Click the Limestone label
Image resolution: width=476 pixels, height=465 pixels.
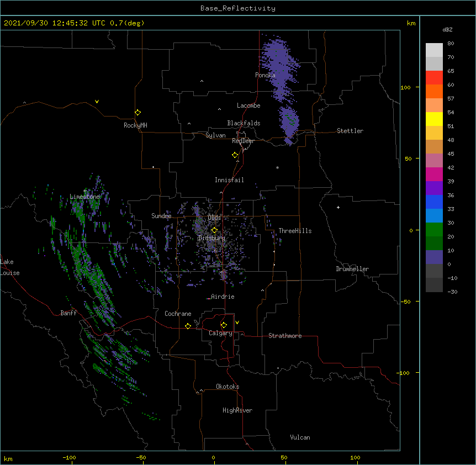(84, 197)
